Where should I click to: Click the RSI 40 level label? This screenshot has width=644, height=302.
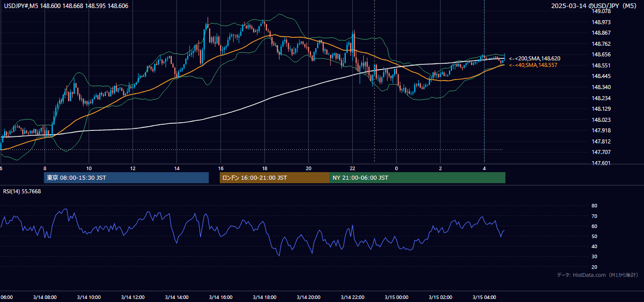pyautogui.click(x=594, y=246)
